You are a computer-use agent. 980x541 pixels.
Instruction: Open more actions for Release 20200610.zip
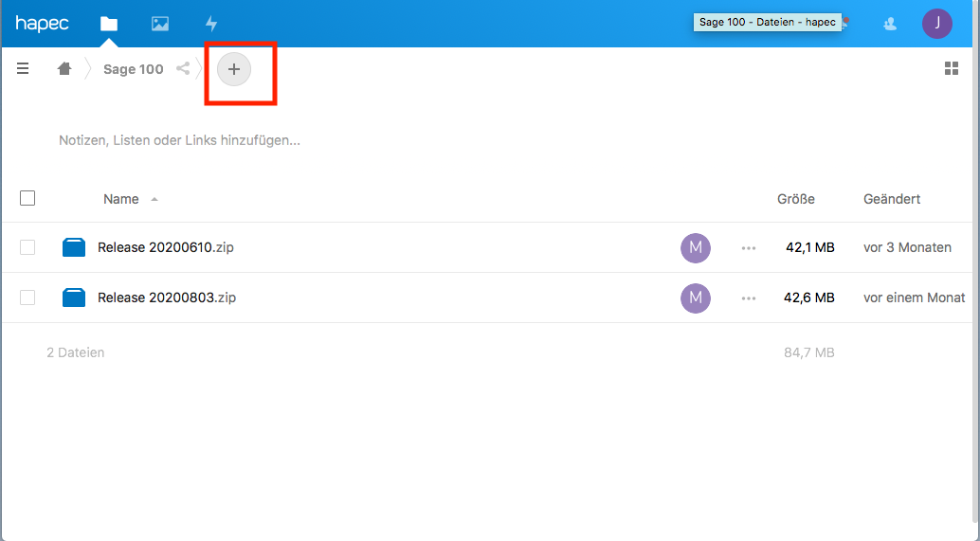click(749, 248)
